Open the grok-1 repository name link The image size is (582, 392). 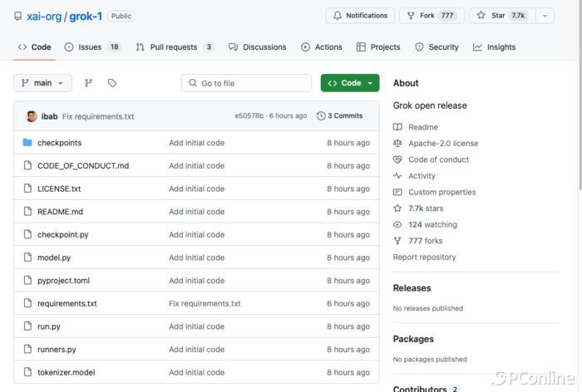click(86, 17)
